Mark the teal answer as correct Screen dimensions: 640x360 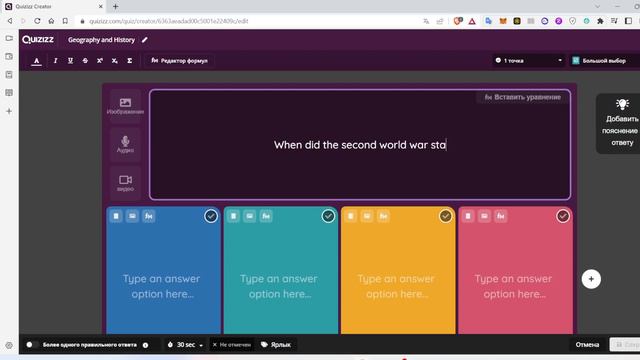[x=328, y=216]
